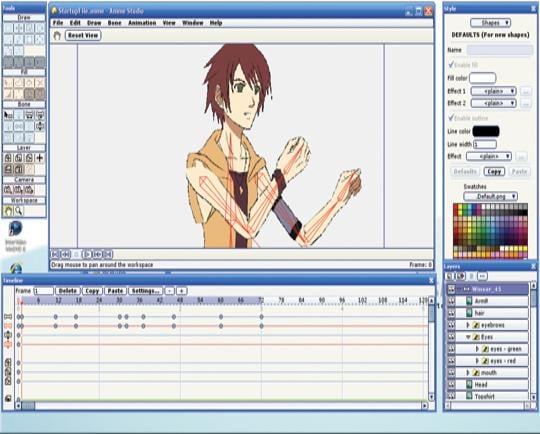Viewport: 540px width, 434px height.
Task: Open outline Effect dropdown below Line width
Action: (489, 156)
